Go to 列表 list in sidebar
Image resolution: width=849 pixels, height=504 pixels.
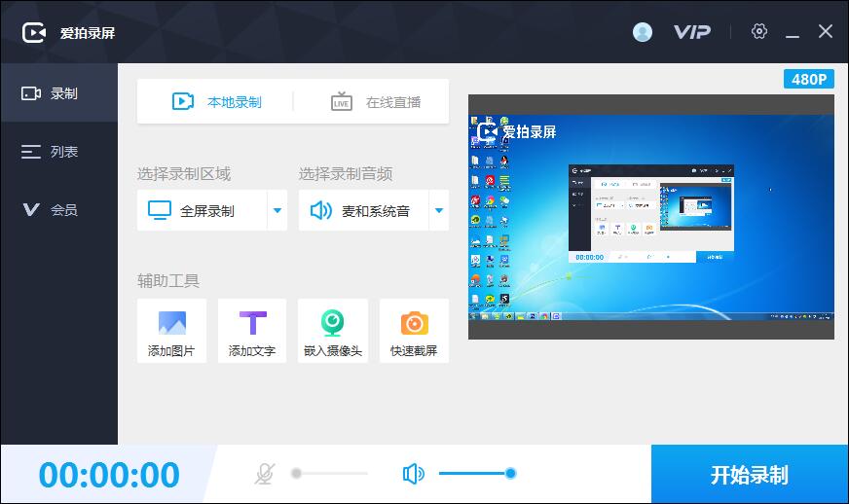point(58,152)
